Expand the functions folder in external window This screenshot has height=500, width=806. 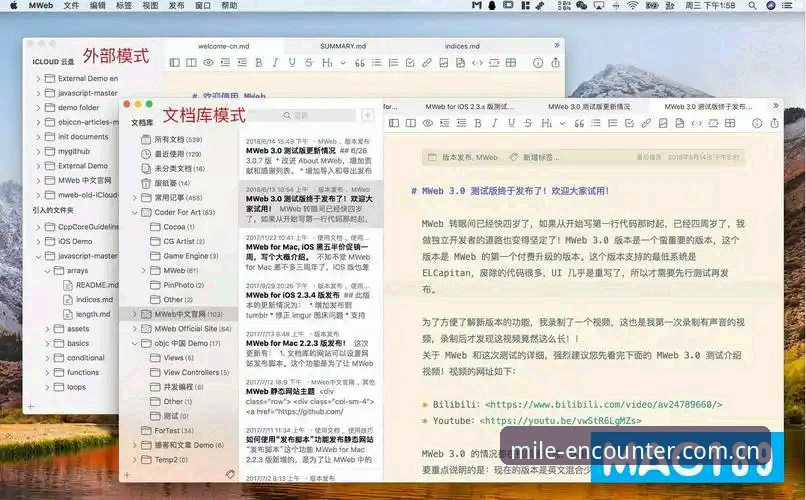47,373
